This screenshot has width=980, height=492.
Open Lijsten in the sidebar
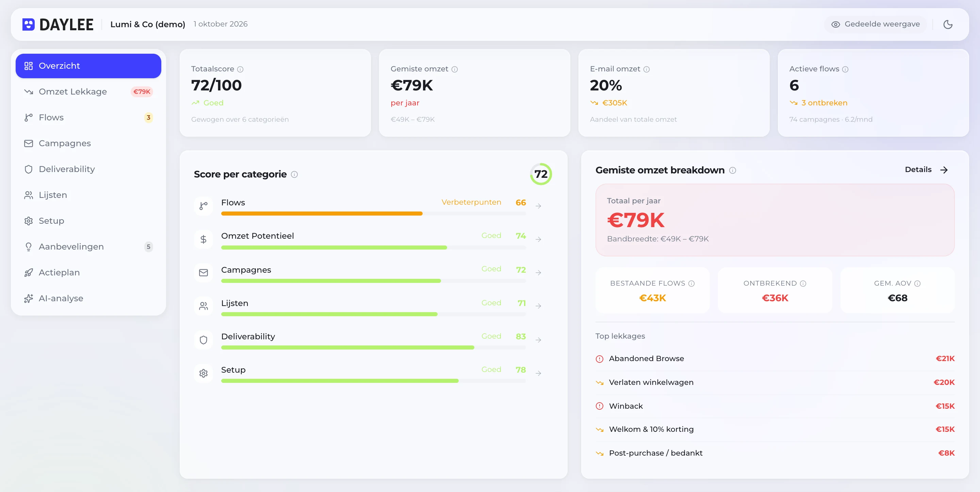(x=88, y=195)
